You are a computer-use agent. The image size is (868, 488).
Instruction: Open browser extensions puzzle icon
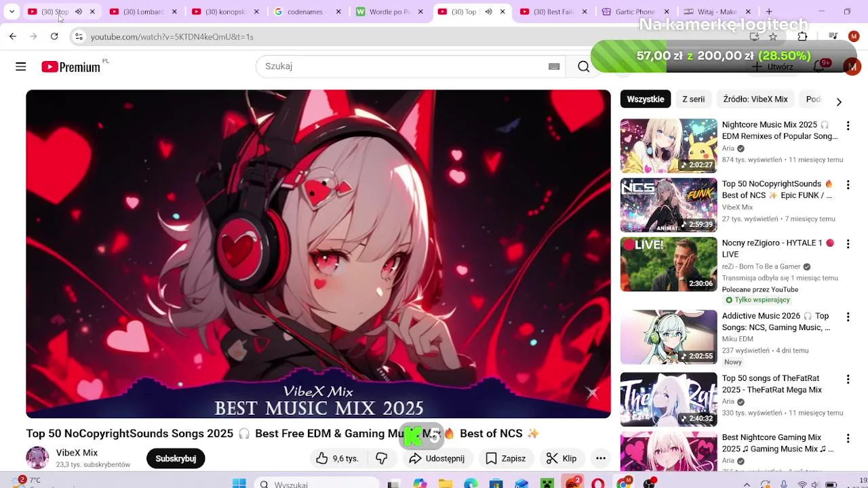point(803,37)
